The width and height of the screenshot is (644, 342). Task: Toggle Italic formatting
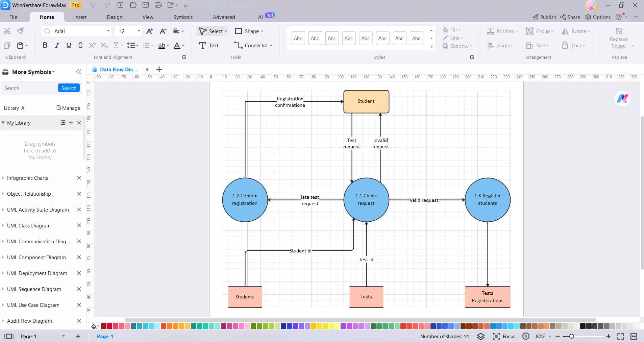coord(57,45)
